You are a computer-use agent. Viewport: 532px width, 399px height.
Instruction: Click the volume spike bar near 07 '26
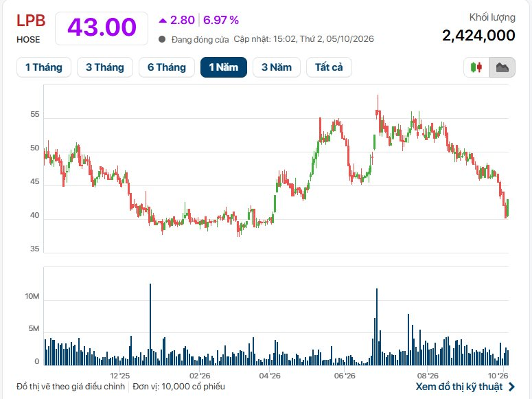377,327
